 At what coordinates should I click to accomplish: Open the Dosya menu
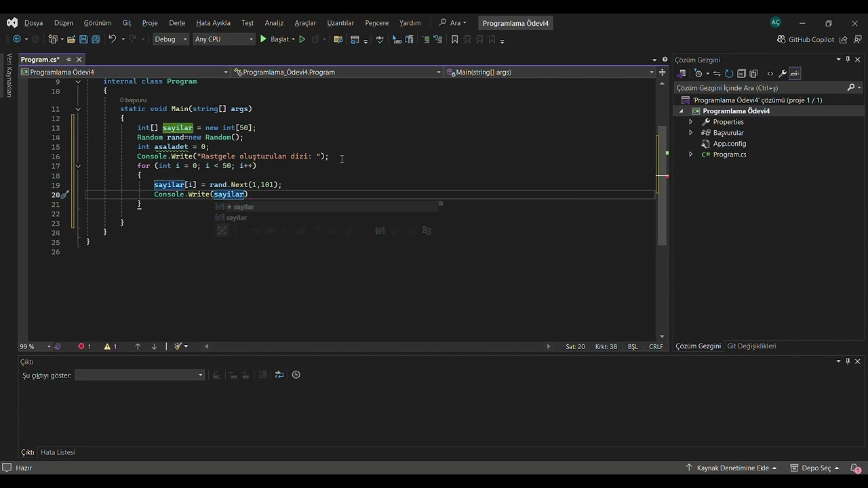point(34,23)
